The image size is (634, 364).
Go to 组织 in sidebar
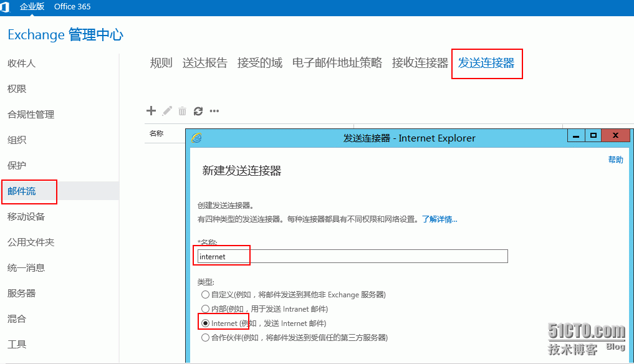[x=17, y=140]
